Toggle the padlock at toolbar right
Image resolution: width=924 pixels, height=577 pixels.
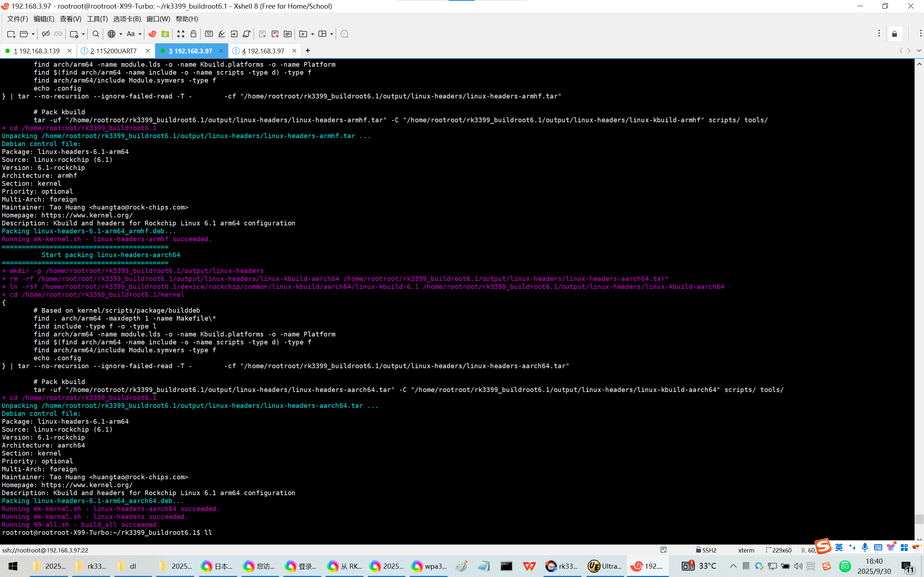tap(895, 34)
